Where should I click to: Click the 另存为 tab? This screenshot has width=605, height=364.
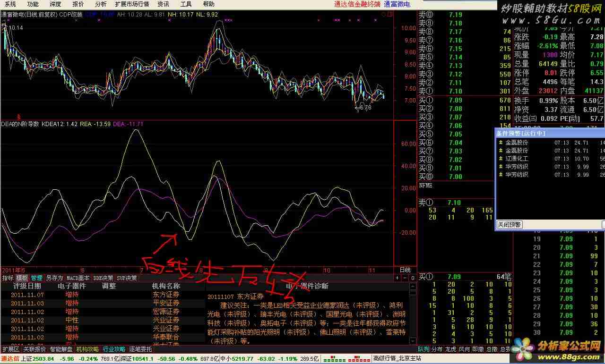[x=54, y=278]
